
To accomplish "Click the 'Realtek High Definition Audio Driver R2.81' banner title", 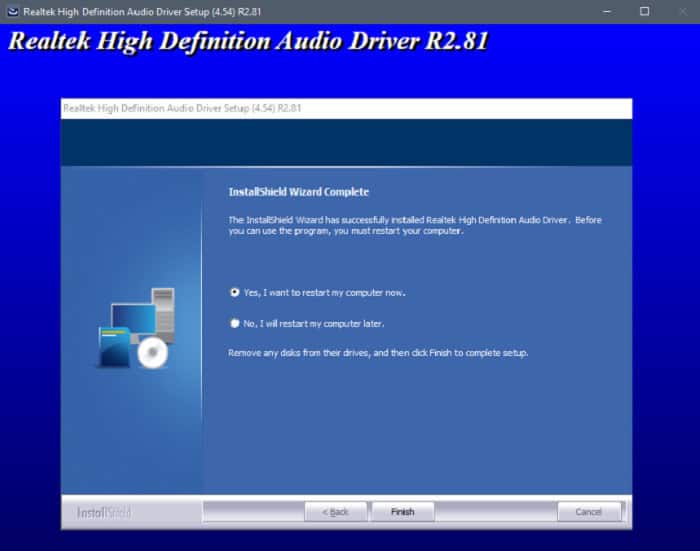I will click(x=249, y=41).
